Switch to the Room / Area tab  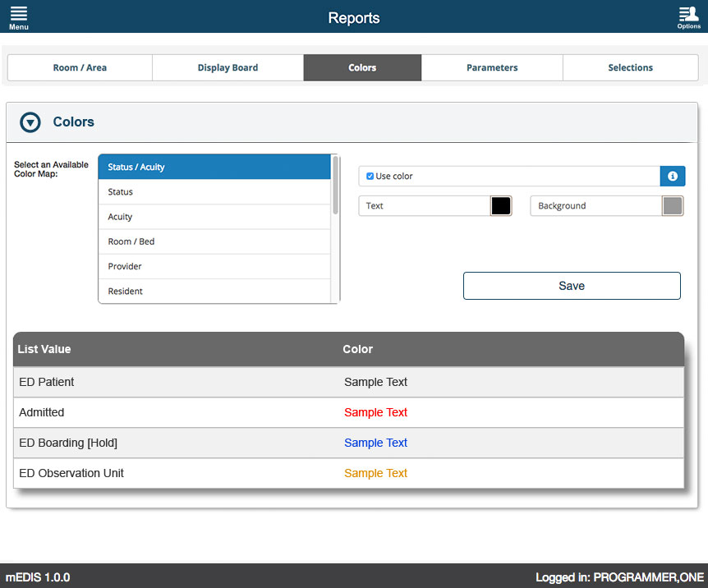(x=80, y=67)
